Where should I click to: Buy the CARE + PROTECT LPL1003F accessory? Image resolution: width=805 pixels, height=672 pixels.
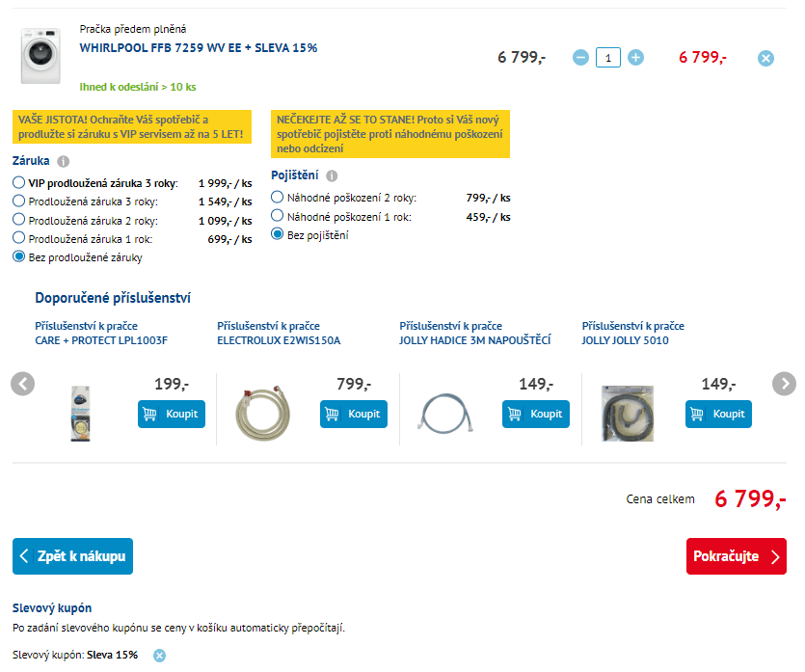tap(172, 414)
